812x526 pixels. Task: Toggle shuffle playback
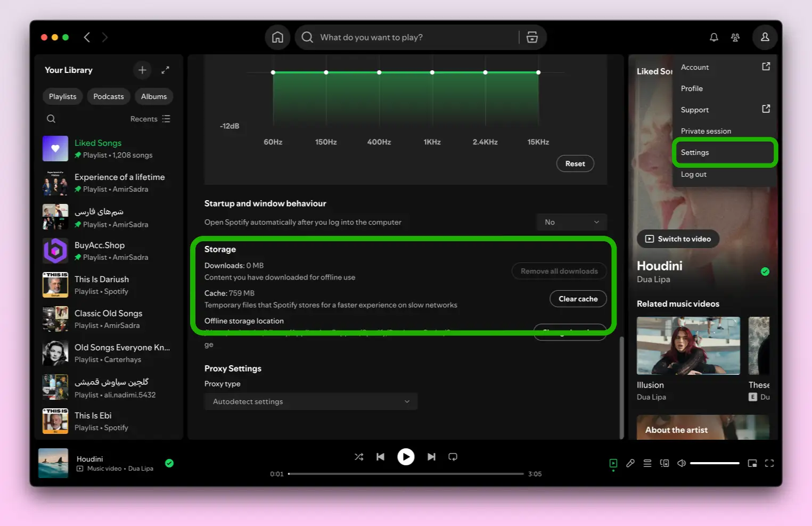tap(359, 457)
